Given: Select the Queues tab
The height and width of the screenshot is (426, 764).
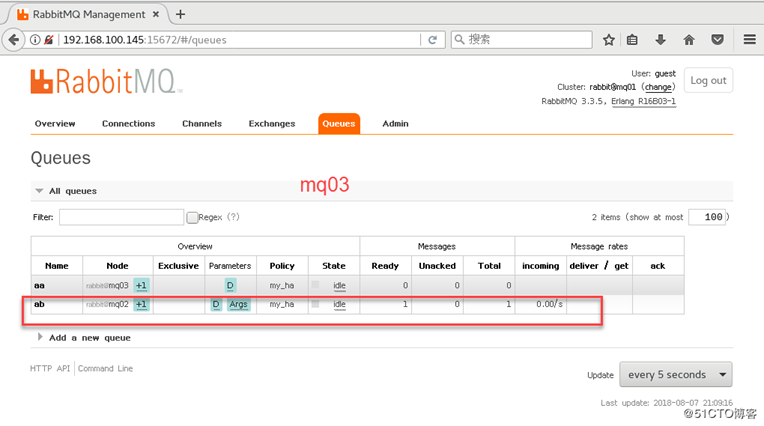Looking at the screenshot, I should click(x=339, y=124).
